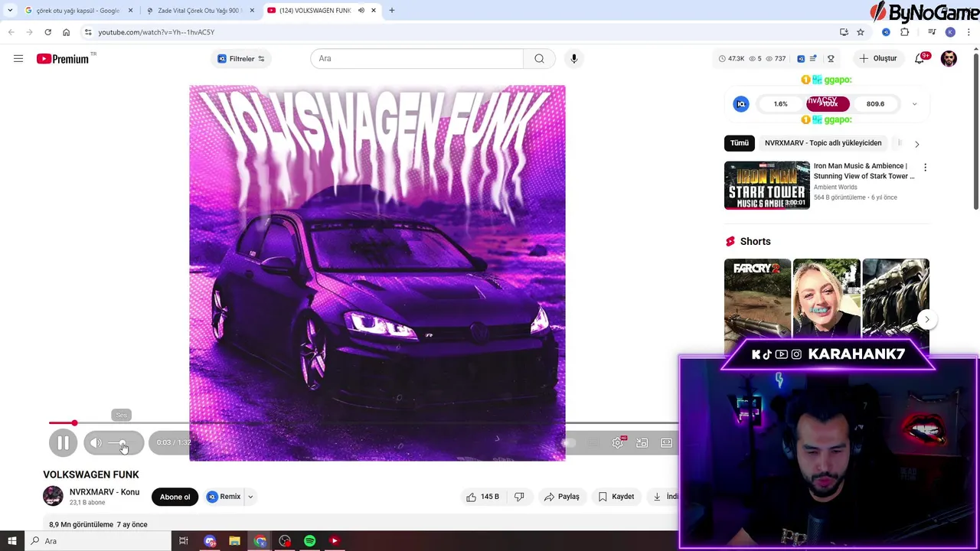Open options menu for Iron Man video

[925, 167]
